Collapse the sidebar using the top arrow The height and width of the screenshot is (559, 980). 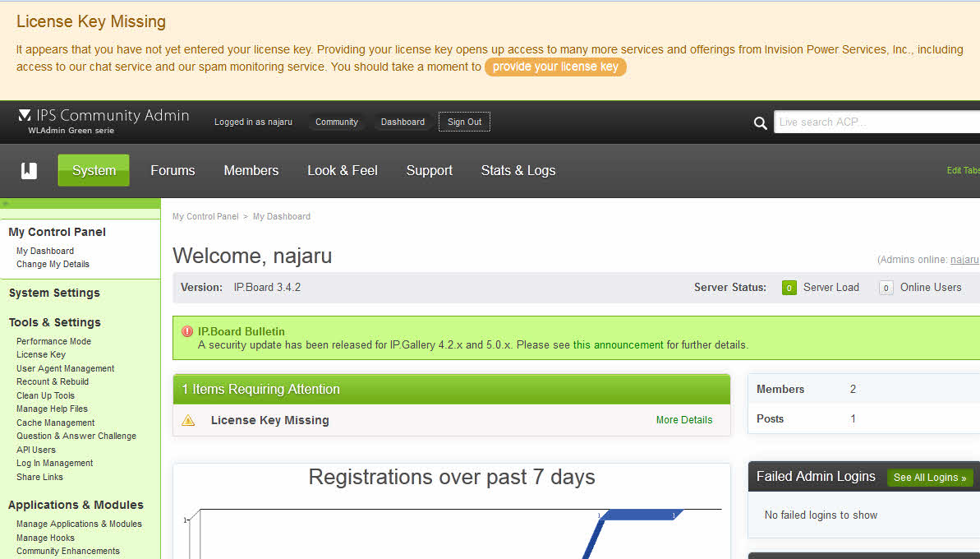5,203
